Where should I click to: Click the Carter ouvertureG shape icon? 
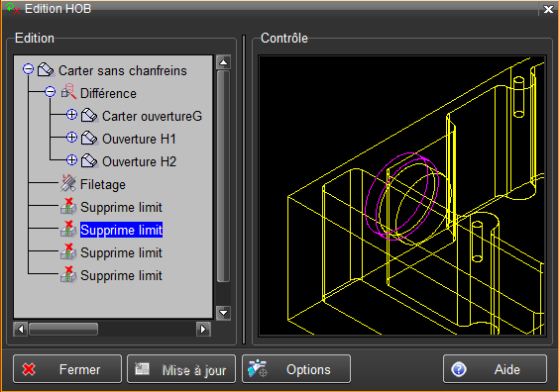click(x=89, y=116)
